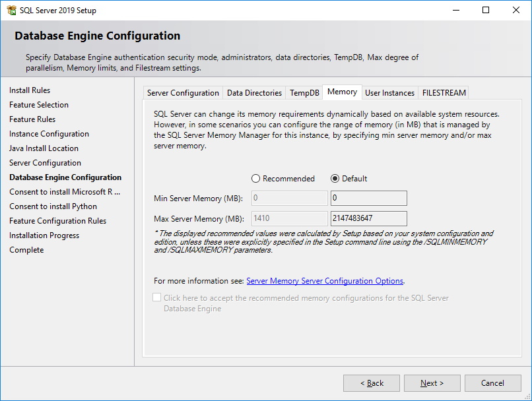Image resolution: width=532 pixels, height=401 pixels.
Task: Click the SQL Server Setup title bar icon
Action: coord(11,10)
